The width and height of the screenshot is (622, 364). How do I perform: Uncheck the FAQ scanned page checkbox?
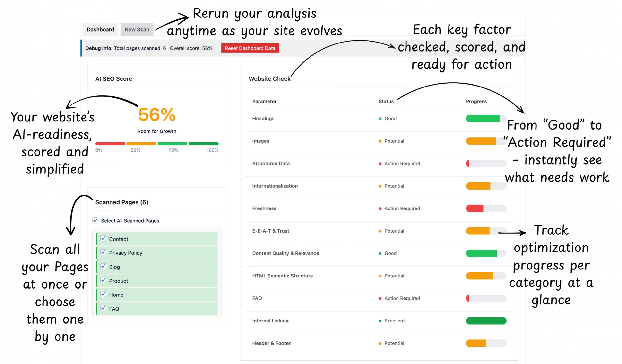coord(103,308)
